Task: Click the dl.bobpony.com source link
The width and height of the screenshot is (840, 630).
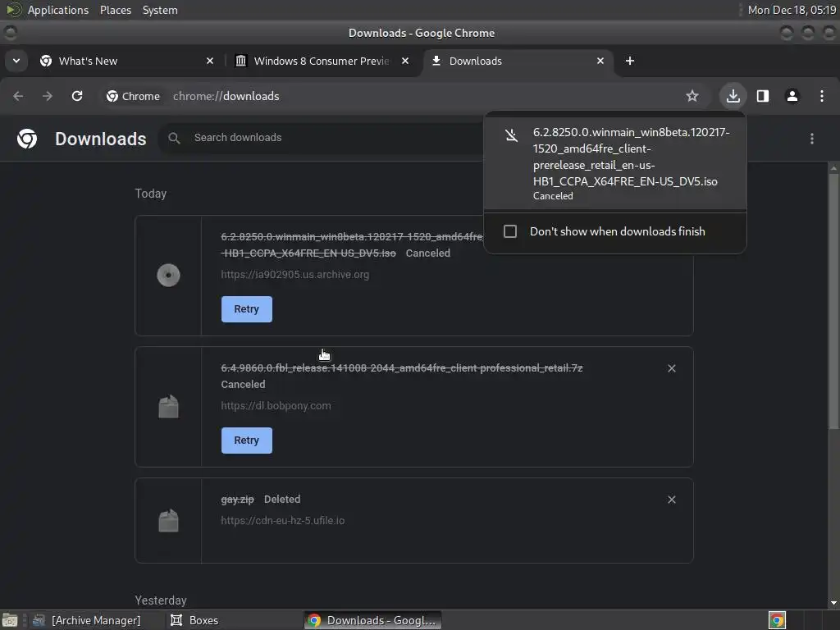Action: click(276, 405)
